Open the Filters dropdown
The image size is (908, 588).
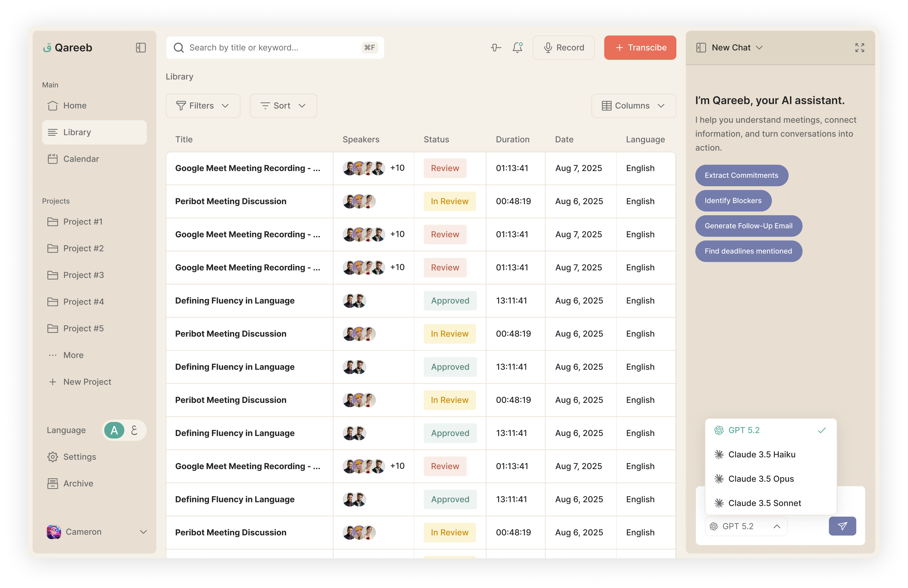(203, 106)
